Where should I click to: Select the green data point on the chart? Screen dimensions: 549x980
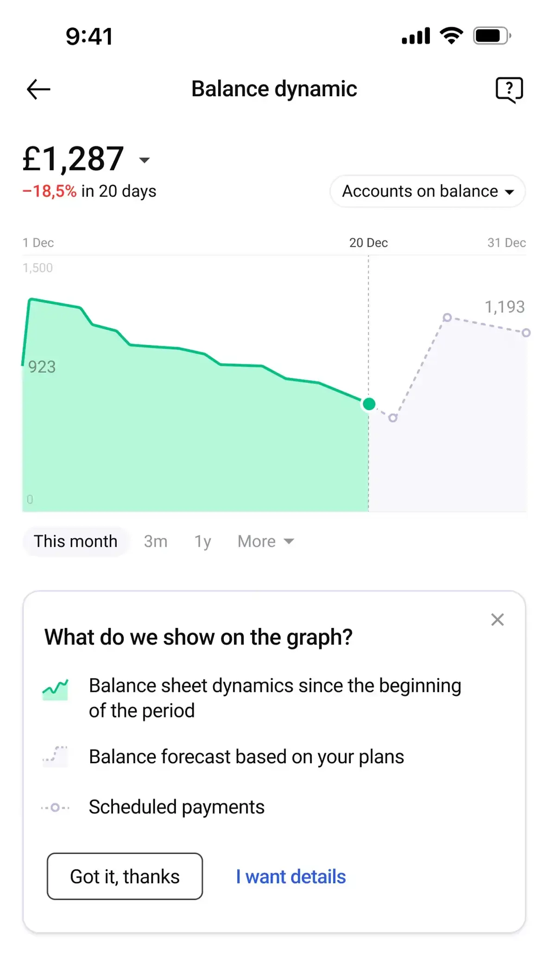click(x=368, y=404)
